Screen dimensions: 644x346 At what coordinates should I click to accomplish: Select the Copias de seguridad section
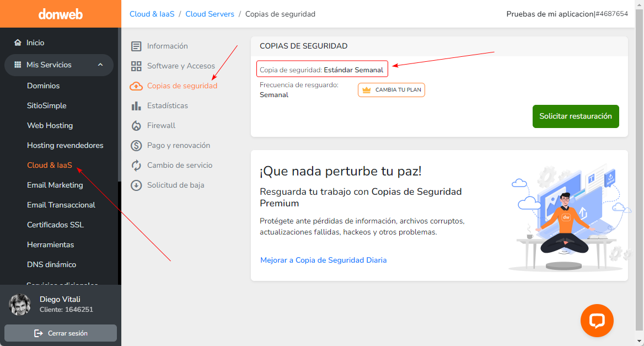tap(182, 86)
